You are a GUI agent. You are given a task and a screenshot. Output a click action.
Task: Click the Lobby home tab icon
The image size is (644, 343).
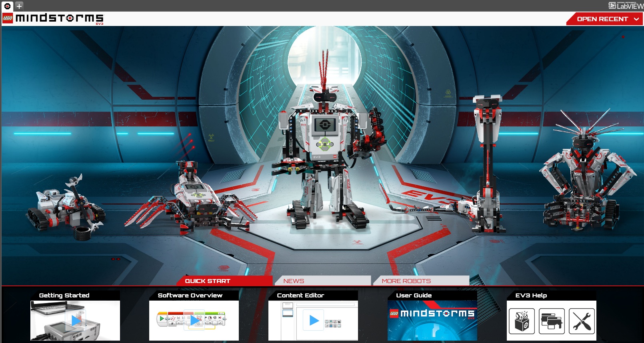7,6
